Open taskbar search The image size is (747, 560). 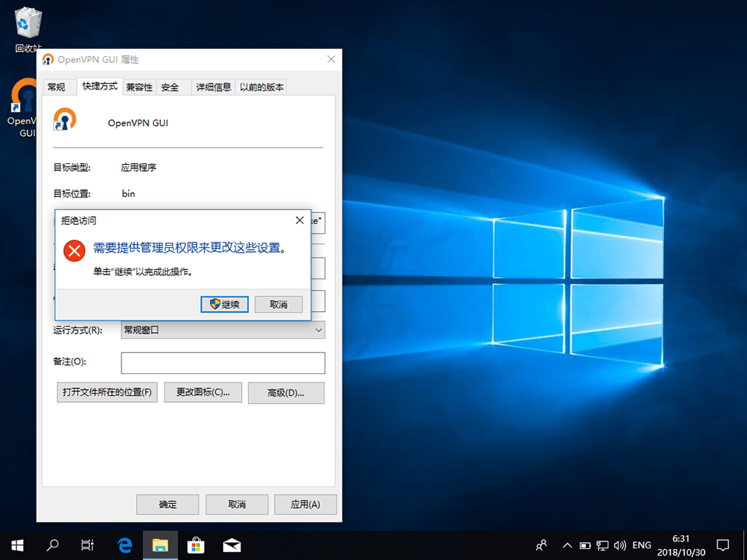pos(52,545)
